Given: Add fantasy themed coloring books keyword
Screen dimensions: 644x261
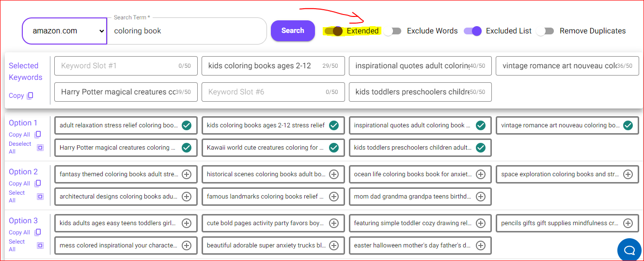Looking at the screenshot, I should click(187, 174).
